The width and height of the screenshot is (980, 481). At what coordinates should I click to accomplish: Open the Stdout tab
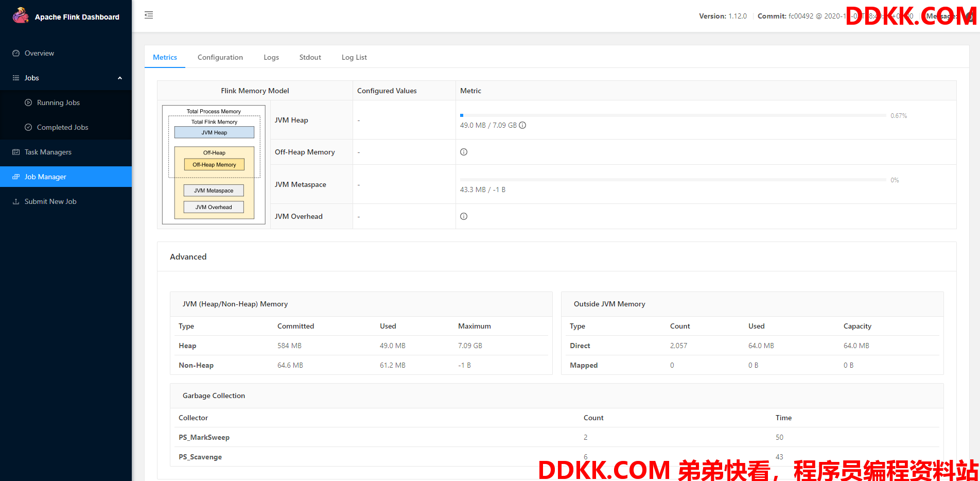310,57
